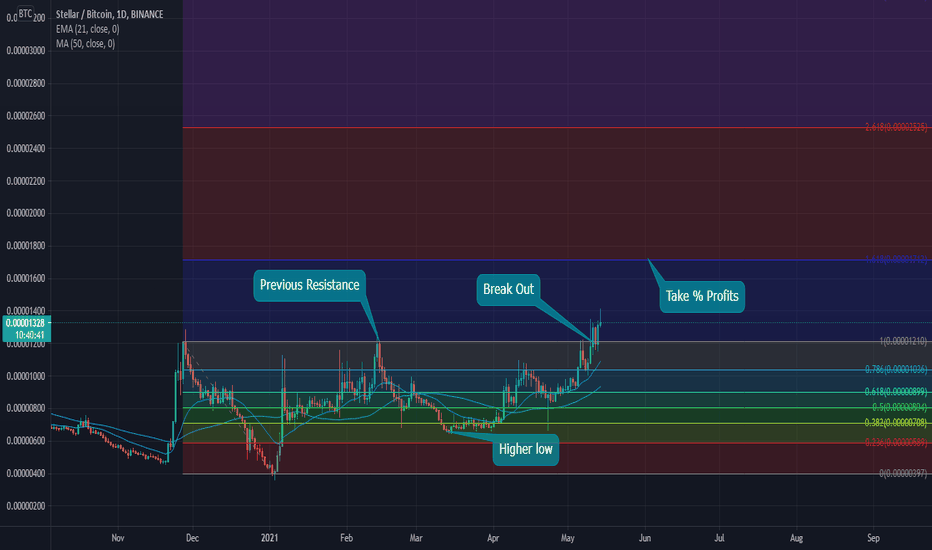The height and width of the screenshot is (550, 932).
Task: Click the 0.00000600 price axis label
Action: 26,441
